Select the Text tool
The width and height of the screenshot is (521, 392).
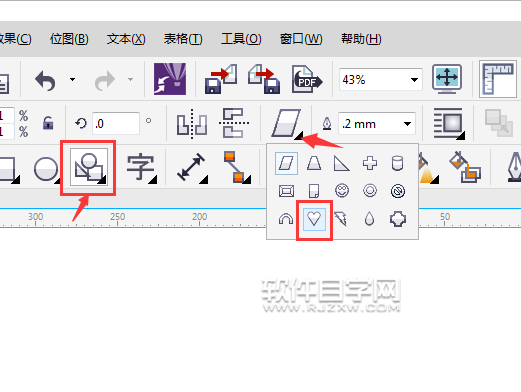[x=142, y=168]
